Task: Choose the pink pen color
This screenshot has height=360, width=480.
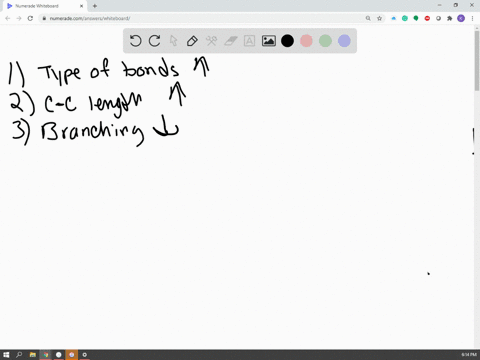Action: [x=306, y=41]
